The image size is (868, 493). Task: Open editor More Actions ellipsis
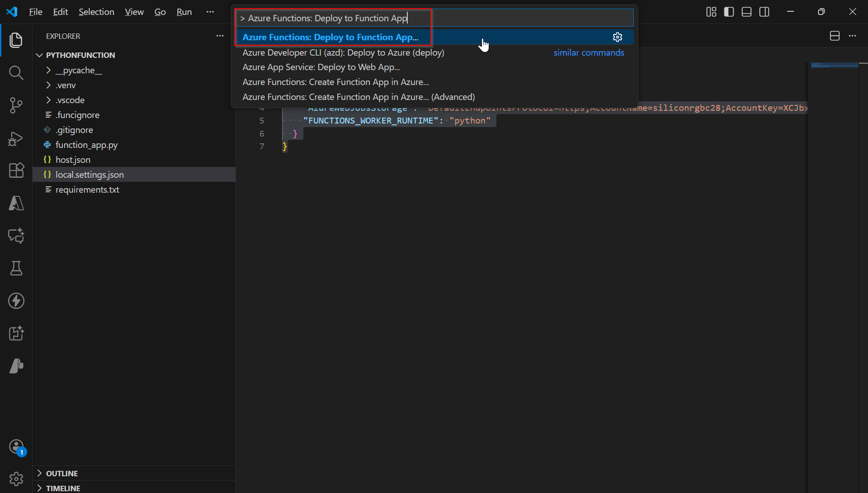(x=853, y=36)
